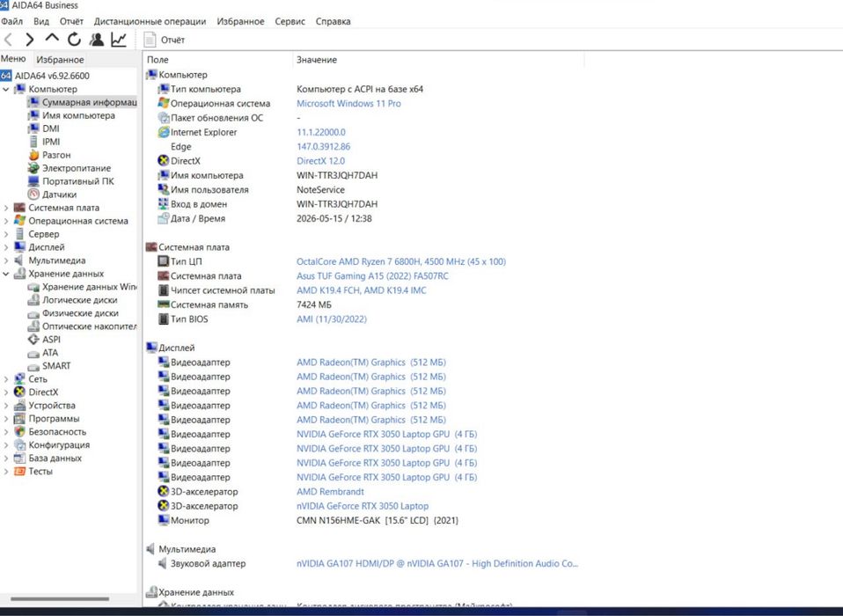The height and width of the screenshot is (616, 843).
Task: Open the Электропитание icon
Action: pos(33,168)
